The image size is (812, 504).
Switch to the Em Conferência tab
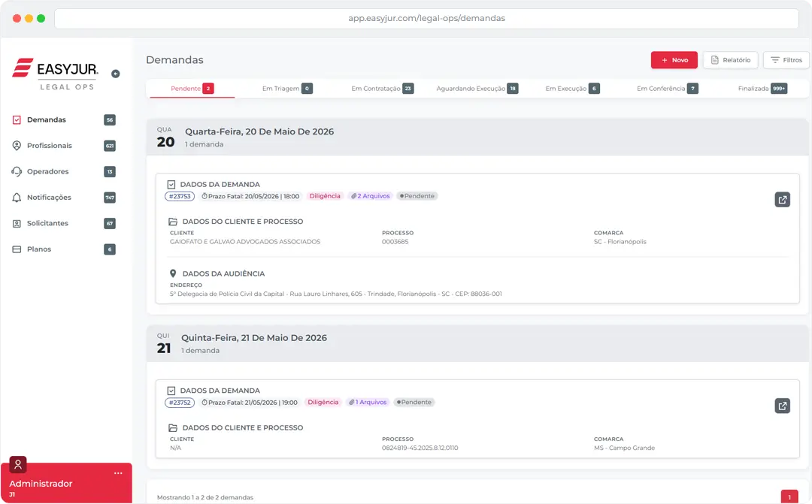tap(667, 89)
